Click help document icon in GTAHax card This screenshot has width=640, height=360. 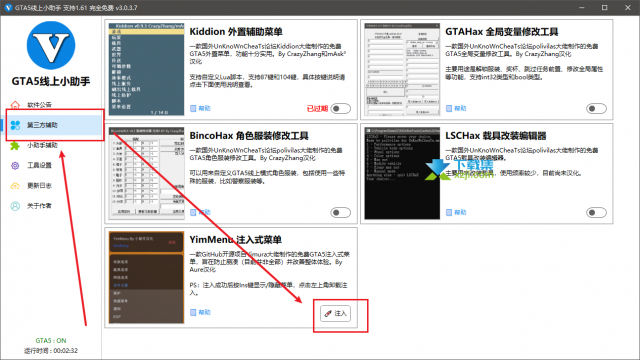pos(449,108)
